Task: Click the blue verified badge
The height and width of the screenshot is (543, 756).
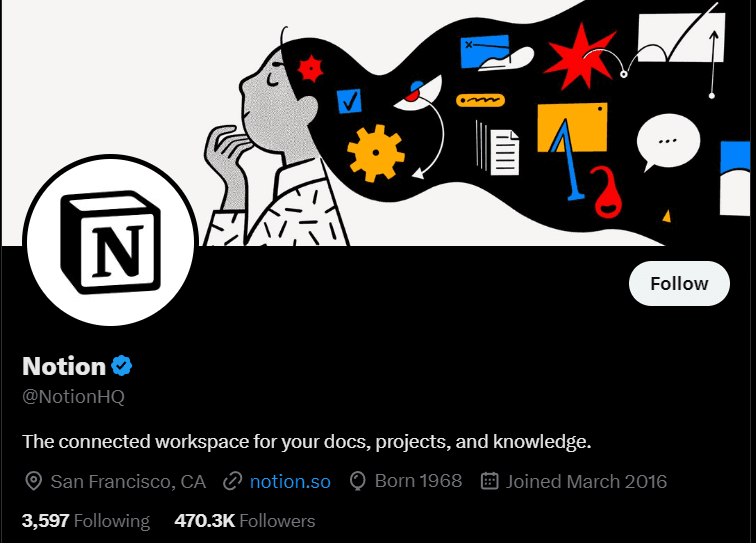Action: tap(122, 366)
